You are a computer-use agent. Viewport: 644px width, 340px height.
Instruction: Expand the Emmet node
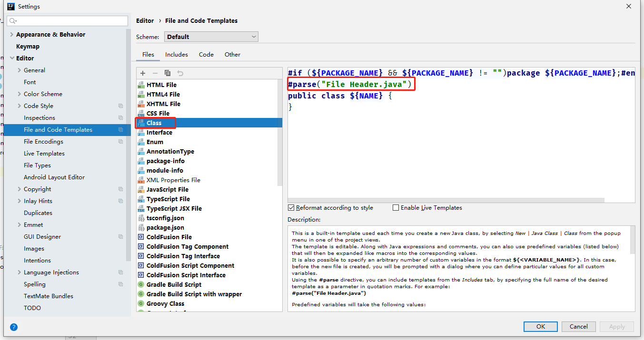(20, 225)
